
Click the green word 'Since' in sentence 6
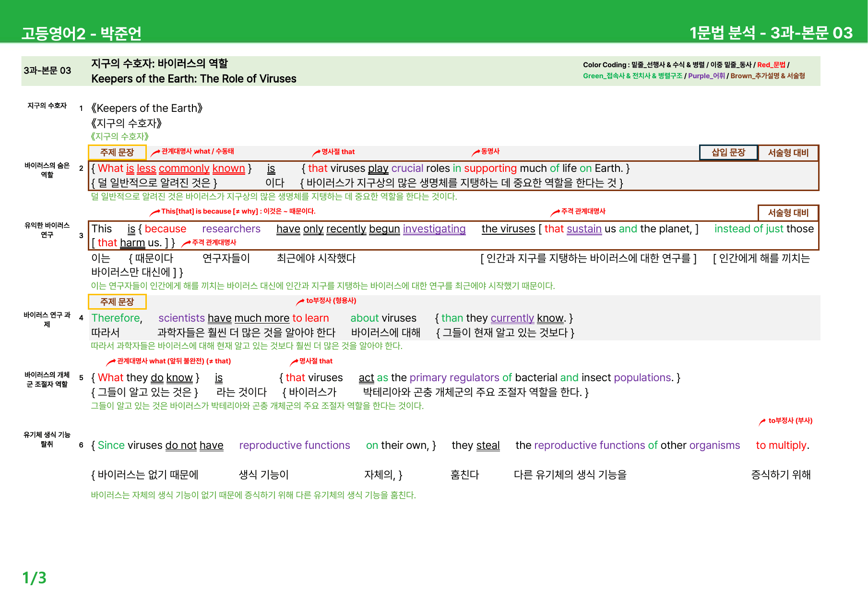[x=111, y=445]
